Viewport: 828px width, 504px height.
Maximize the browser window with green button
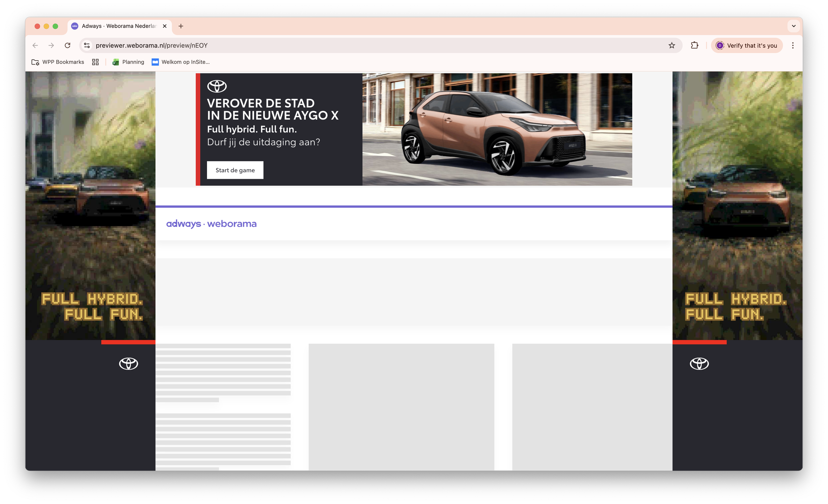55,26
